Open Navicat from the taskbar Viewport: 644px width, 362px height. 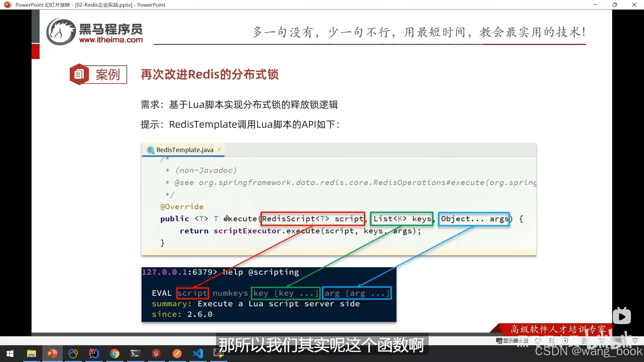[73, 354]
